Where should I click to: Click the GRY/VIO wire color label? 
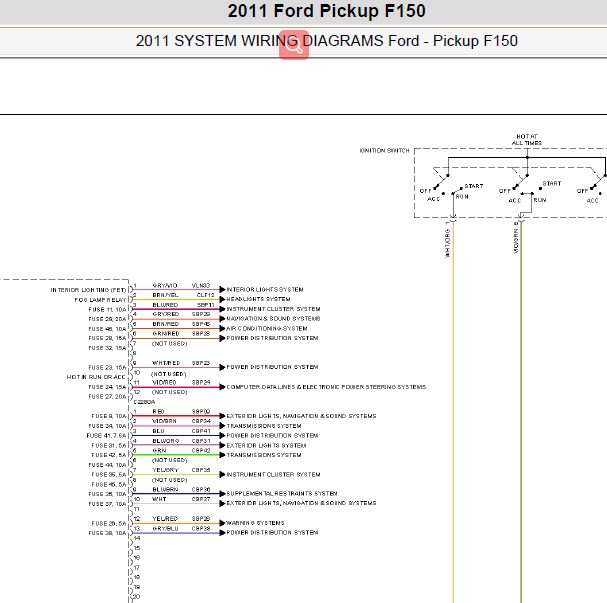coord(165,286)
